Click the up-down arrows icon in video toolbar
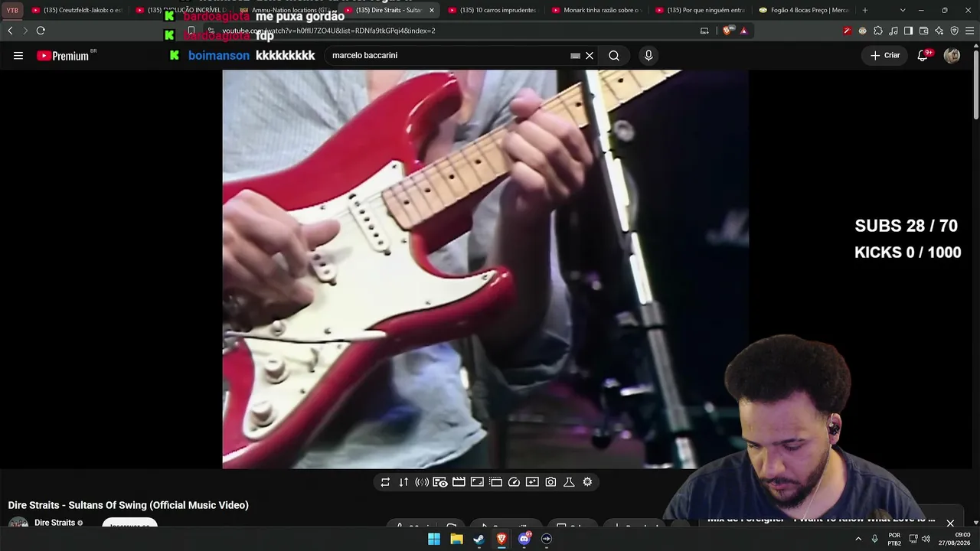Screen dimensions: 980x551 (403, 482)
